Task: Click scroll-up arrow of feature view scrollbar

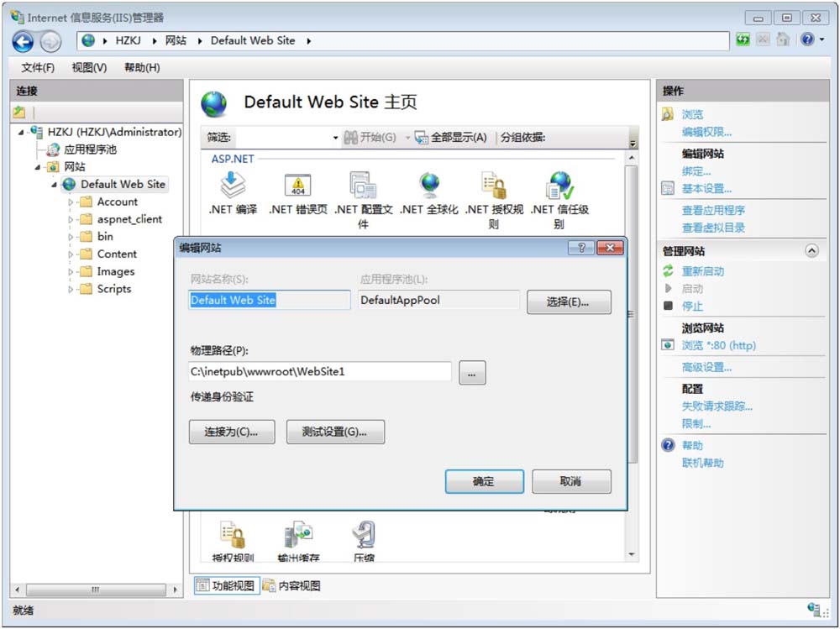Action: click(x=632, y=158)
